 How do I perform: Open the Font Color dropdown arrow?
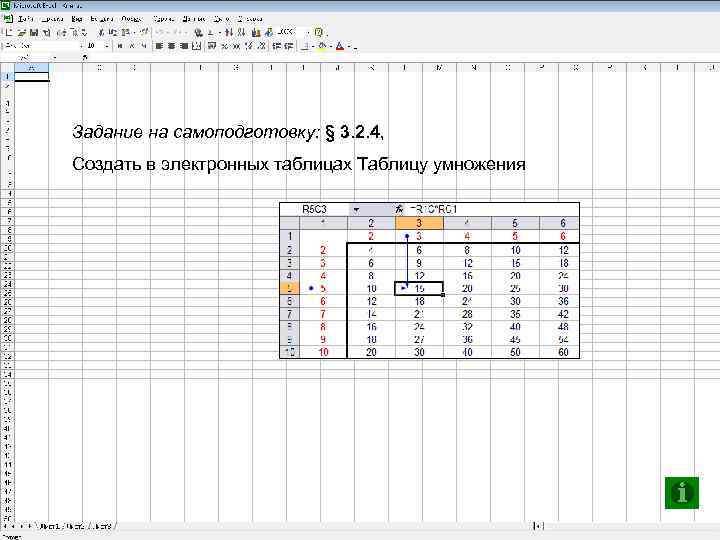click(x=349, y=46)
